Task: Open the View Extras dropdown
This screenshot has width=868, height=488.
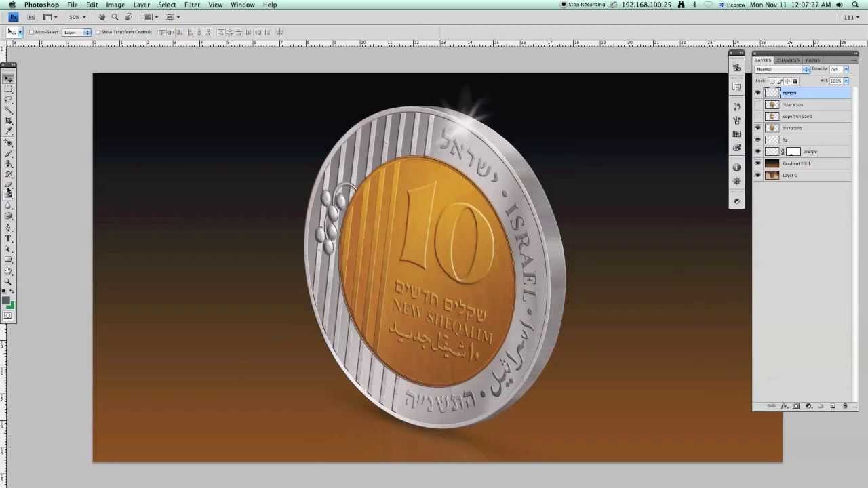Action: 50,17
